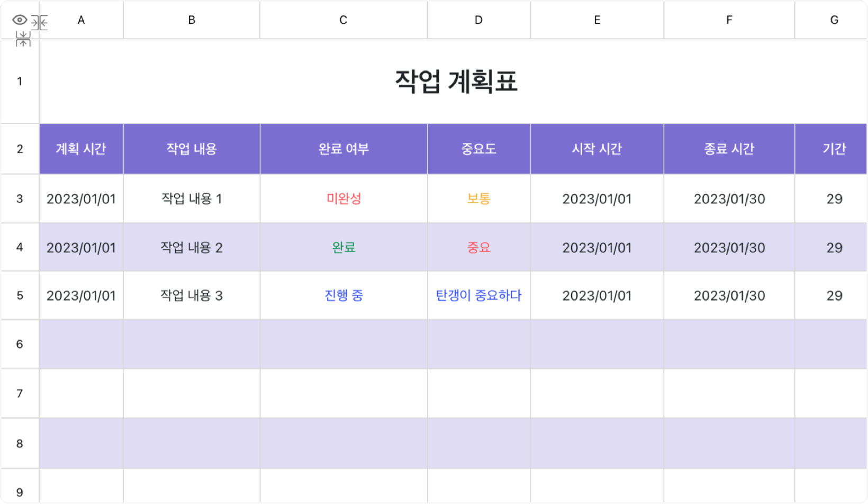Select column D header
The width and height of the screenshot is (868, 504).
[478, 20]
